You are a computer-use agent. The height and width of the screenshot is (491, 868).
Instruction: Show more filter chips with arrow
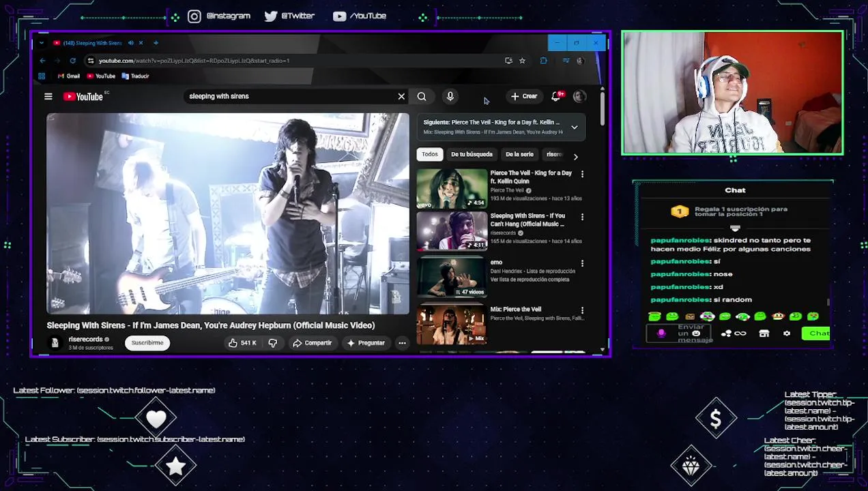point(575,157)
